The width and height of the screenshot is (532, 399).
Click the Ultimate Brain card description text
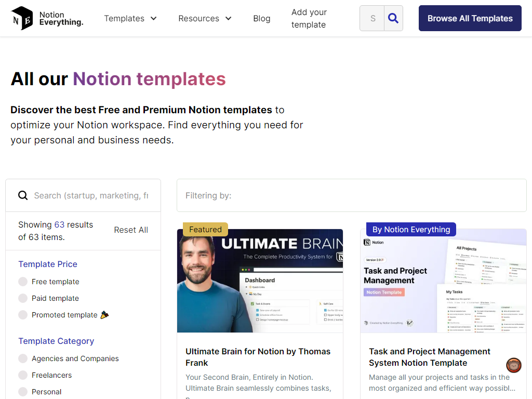pyautogui.click(x=258, y=386)
